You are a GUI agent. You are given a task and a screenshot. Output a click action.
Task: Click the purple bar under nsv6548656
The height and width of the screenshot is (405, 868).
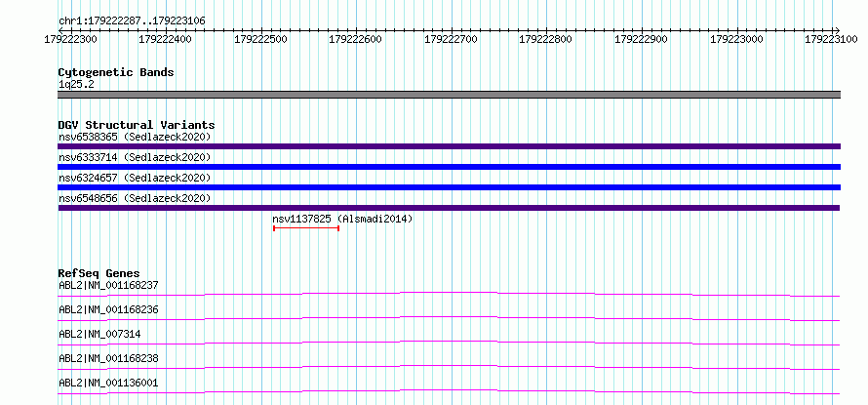click(x=449, y=208)
